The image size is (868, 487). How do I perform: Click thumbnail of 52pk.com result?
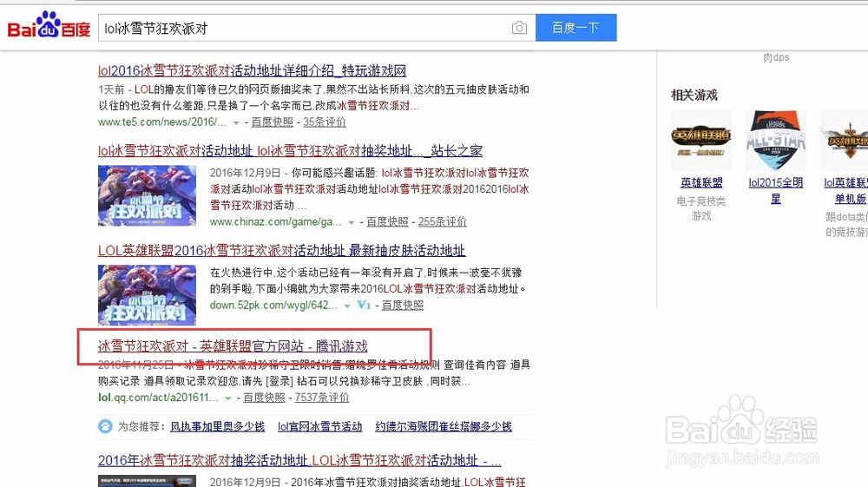(147, 295)
